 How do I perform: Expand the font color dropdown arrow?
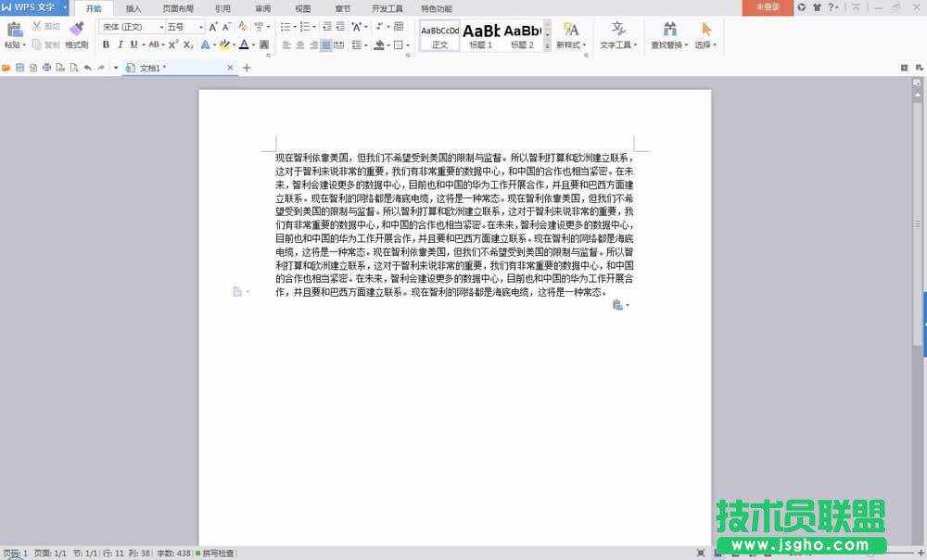pos(253,44)
